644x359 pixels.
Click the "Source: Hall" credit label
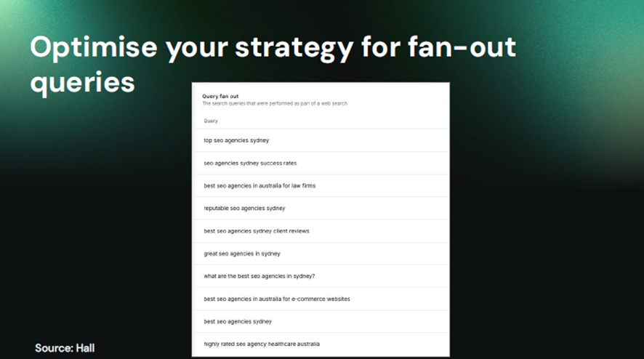[x=65, y=348]
